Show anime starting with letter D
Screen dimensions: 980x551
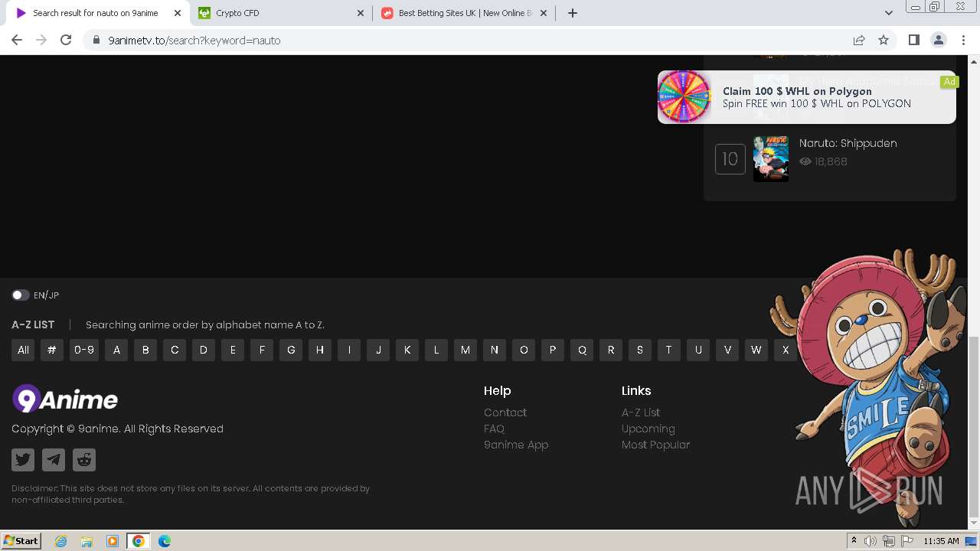204,350
